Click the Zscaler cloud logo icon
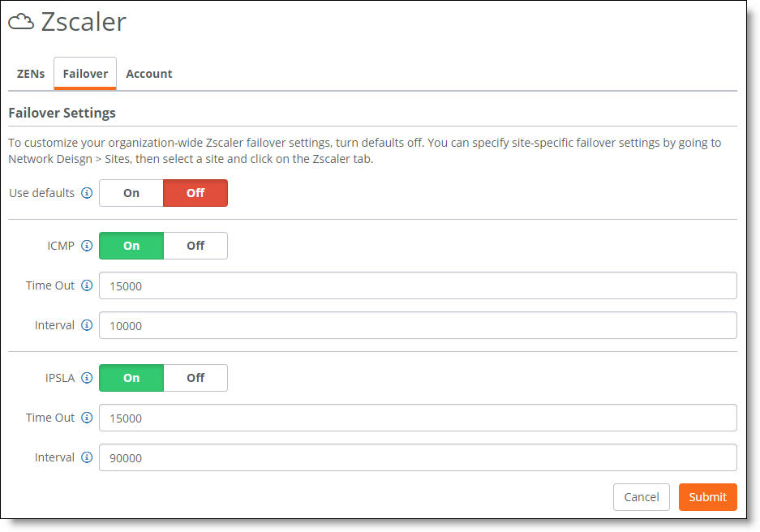The width and height of the screenshot is (760, 532). click(21, 22)
